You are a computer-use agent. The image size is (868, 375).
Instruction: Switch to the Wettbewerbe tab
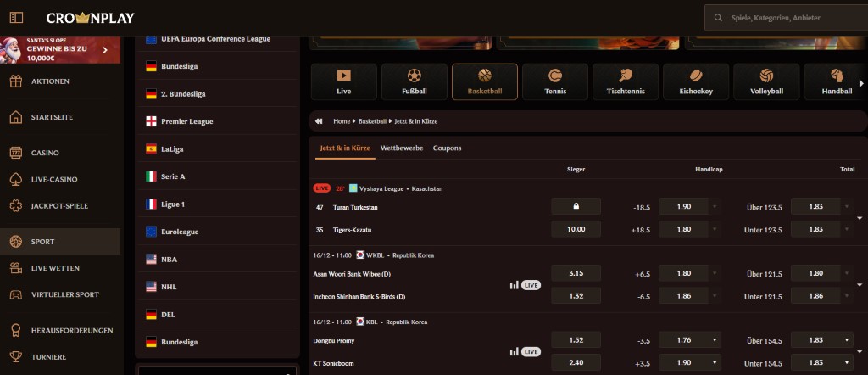click(x=402, y=148)
